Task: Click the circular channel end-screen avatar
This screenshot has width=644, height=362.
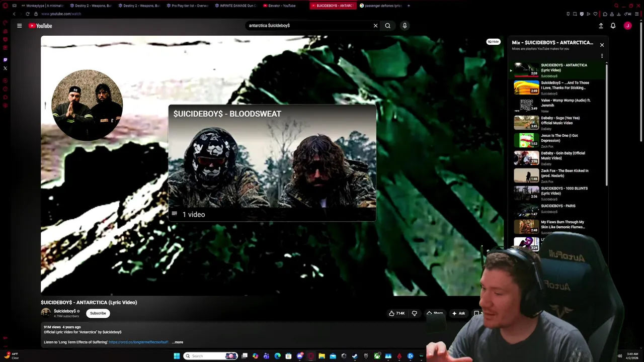Action: click(x=87, y=105)
